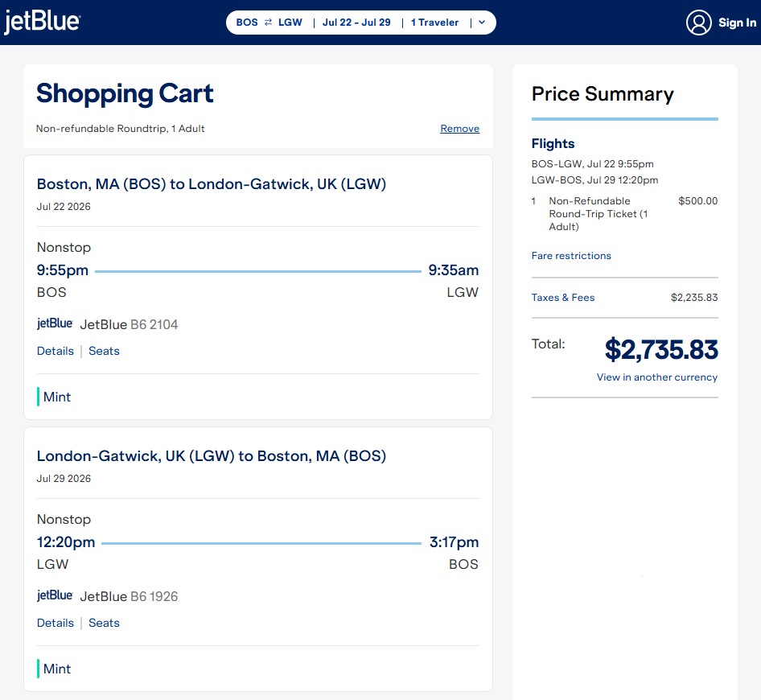The width and height of the screenshot is (761, 700).
Task: Click the Flights subheading in Price Summary
Action: pos(553,144)
